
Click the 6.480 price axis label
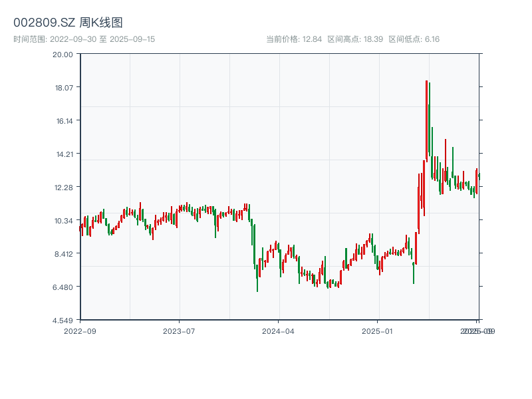(63, 287)
